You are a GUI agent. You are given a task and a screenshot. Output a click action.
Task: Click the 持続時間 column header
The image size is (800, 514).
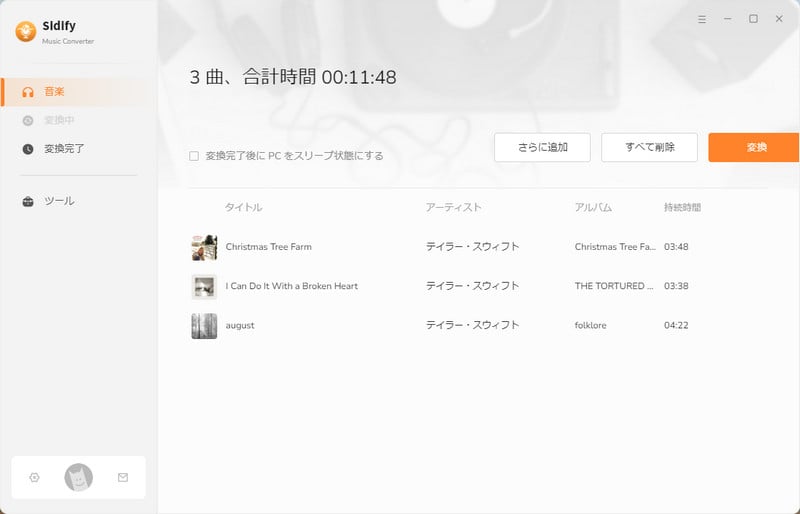point(682,207)
